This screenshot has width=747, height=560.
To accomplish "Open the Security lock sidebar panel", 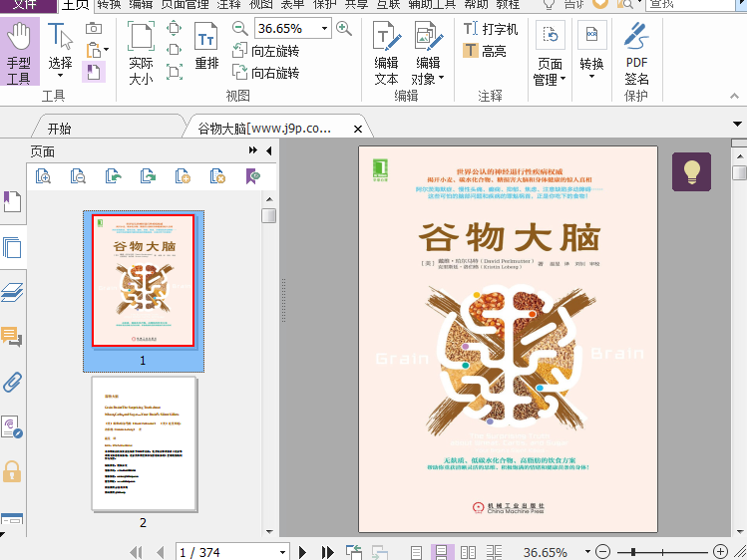I will click(12, 471).
